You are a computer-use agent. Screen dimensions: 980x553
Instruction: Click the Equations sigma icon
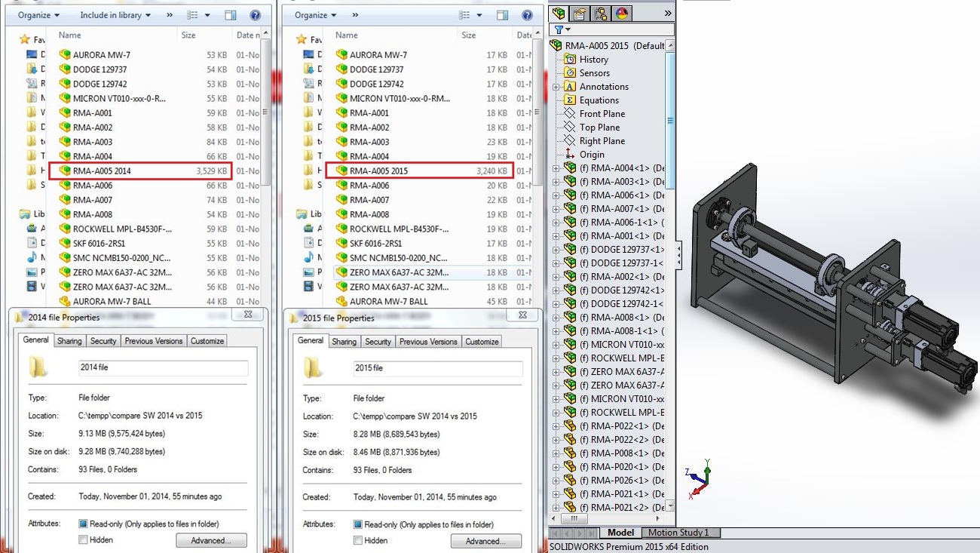tap(570, 100)
